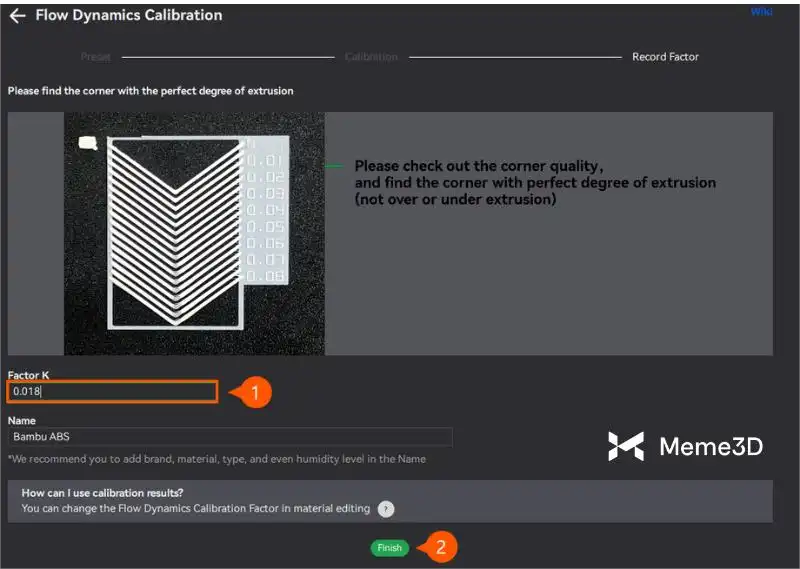
Task: Click the question mark help icon
Action: pos(386,509)
